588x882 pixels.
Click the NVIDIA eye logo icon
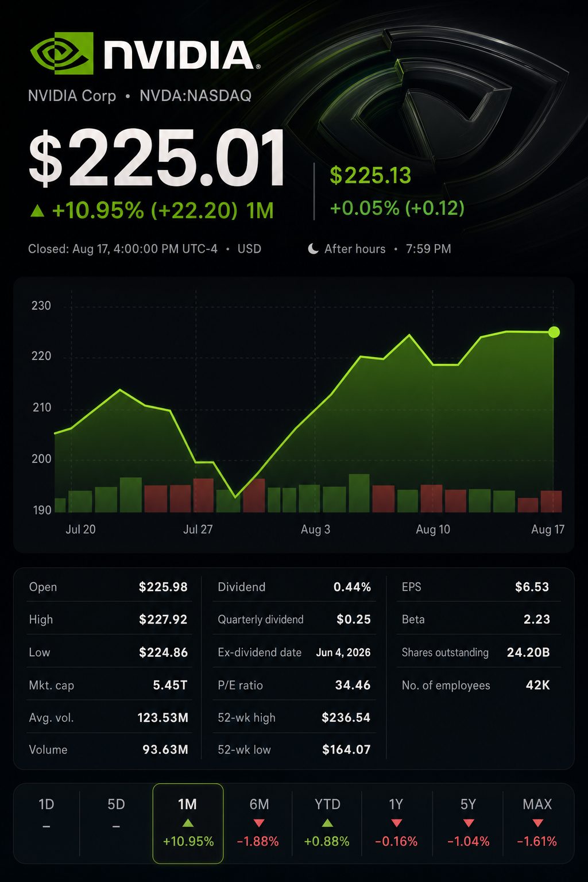click(61, 53)
